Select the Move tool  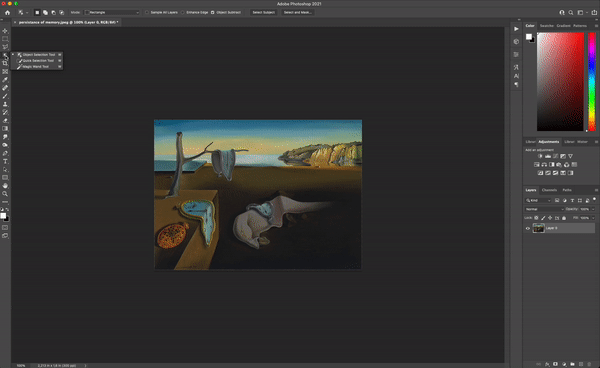[x=5, y=31]
